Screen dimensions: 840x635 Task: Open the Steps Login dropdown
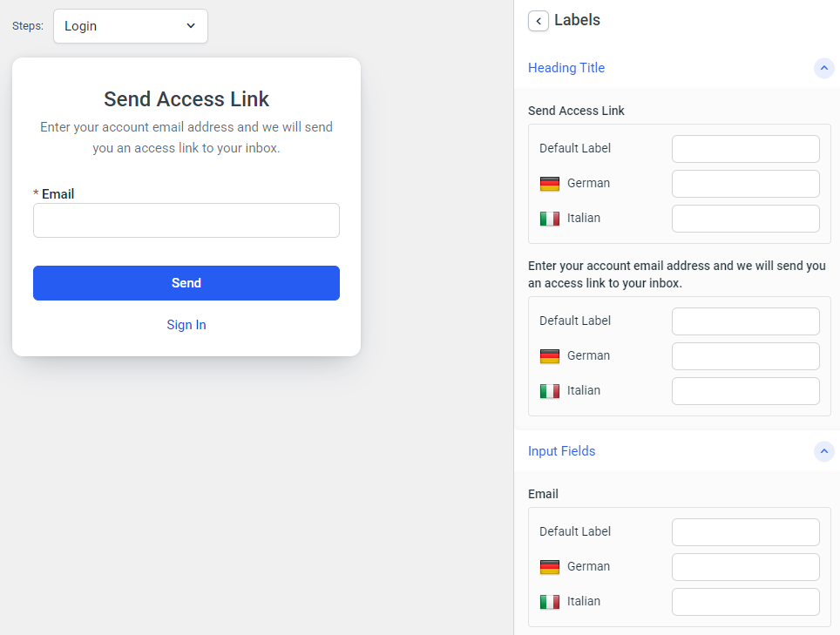[x=130, y=26]
